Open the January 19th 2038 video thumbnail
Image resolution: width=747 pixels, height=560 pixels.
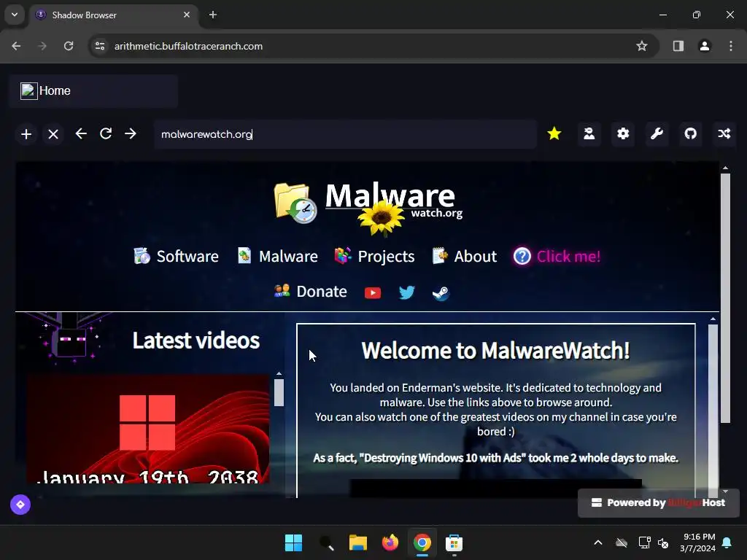[x=147, y=429]
